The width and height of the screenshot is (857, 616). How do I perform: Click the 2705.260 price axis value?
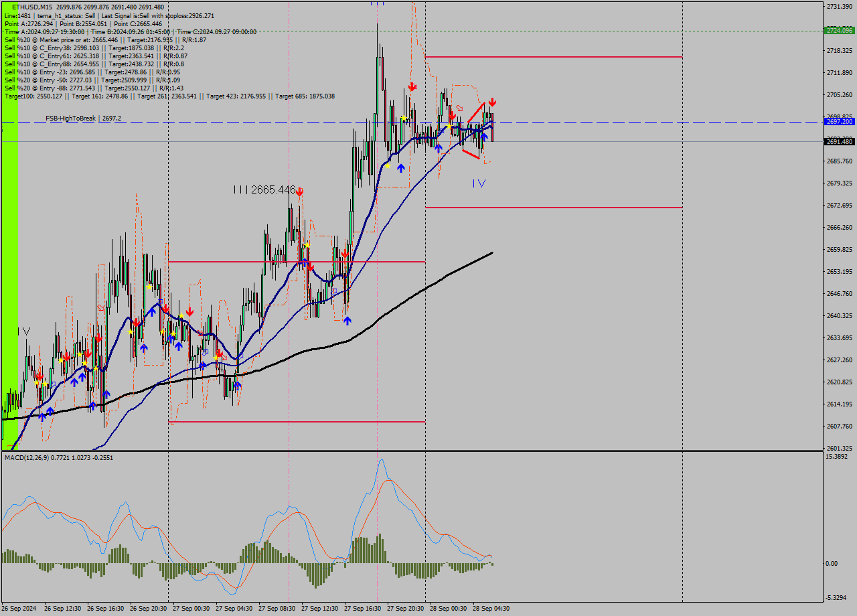(840, 94)
